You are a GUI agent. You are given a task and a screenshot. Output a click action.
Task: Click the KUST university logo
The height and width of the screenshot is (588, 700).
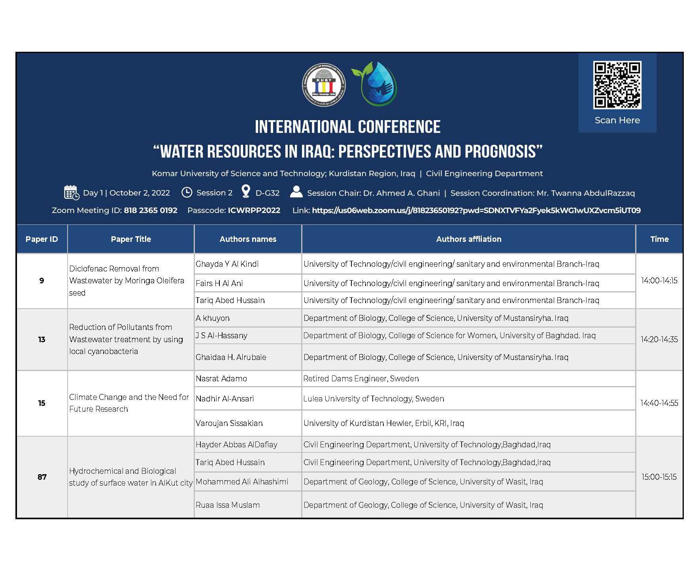coord(324,85)
